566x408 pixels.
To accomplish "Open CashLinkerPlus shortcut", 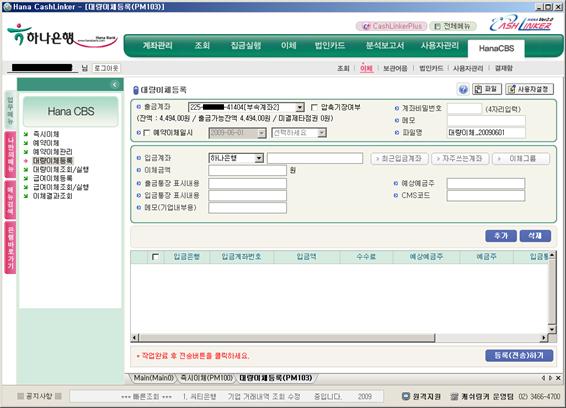I will [x=391, y=26].
